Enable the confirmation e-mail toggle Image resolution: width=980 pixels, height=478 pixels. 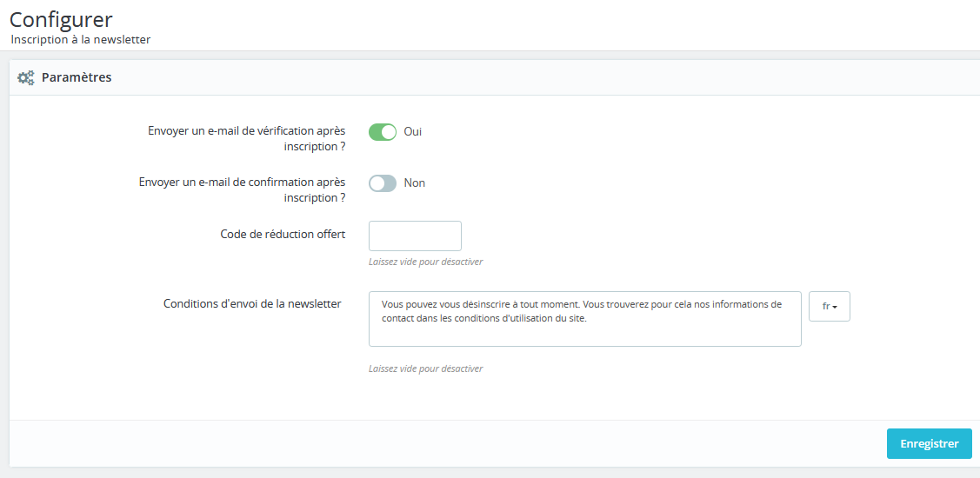tap(383, 183)
